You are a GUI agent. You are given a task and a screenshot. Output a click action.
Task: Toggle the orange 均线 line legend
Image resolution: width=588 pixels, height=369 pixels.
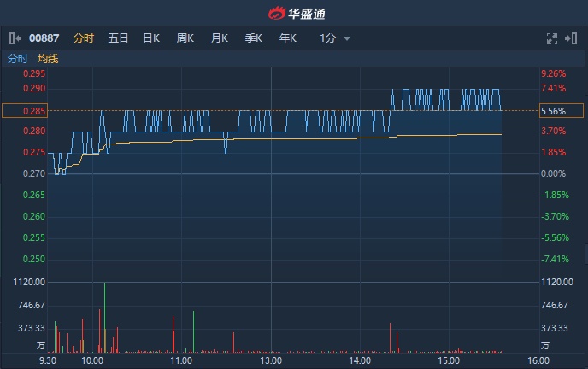(48, 59)
